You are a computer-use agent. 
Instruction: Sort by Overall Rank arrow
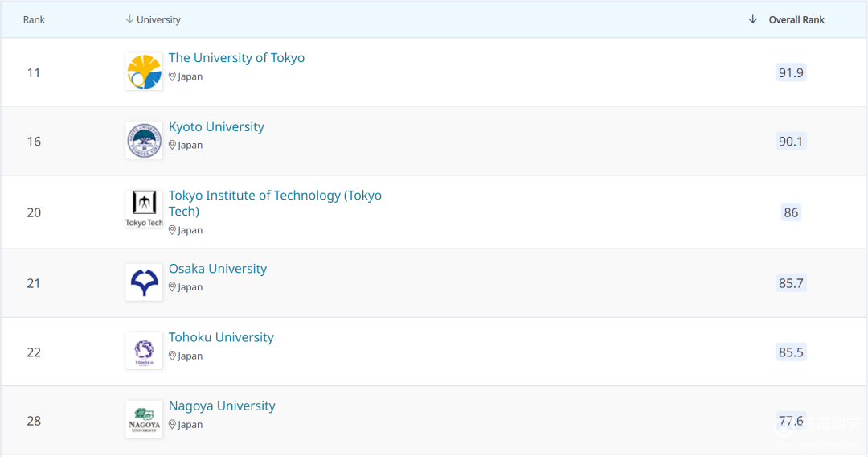[x=752, y=19]
